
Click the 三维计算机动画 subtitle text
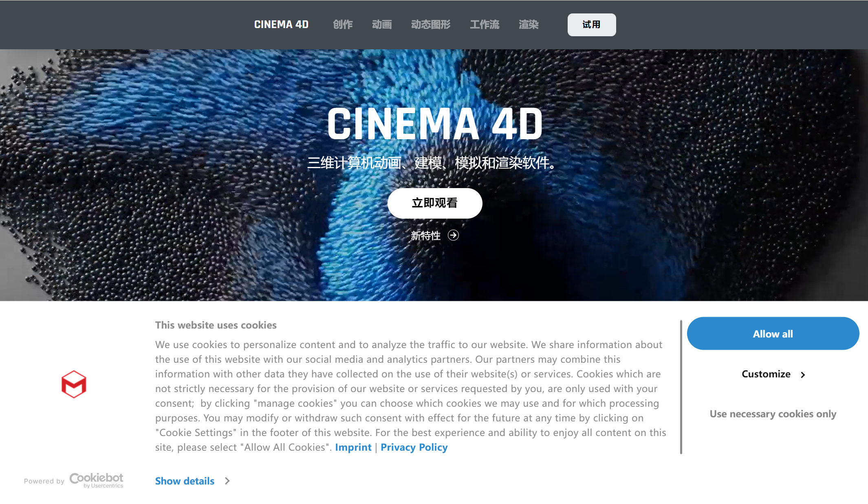[x=432, y=163]
